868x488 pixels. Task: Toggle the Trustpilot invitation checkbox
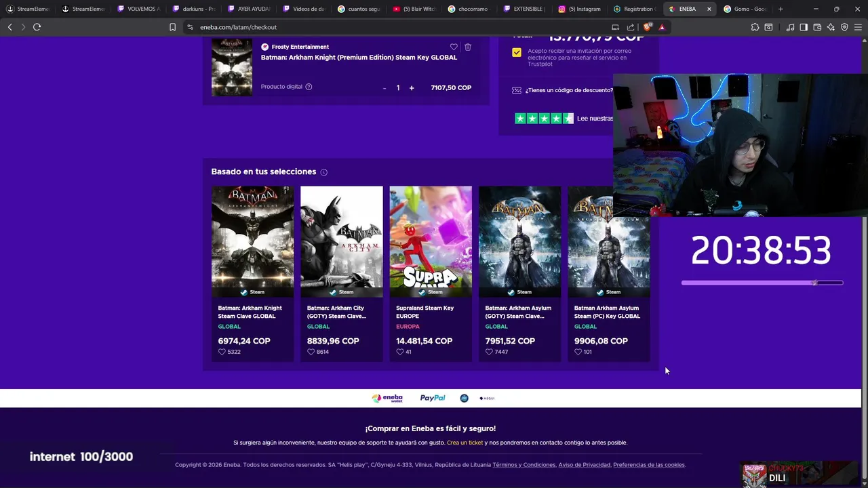point(517,52)
